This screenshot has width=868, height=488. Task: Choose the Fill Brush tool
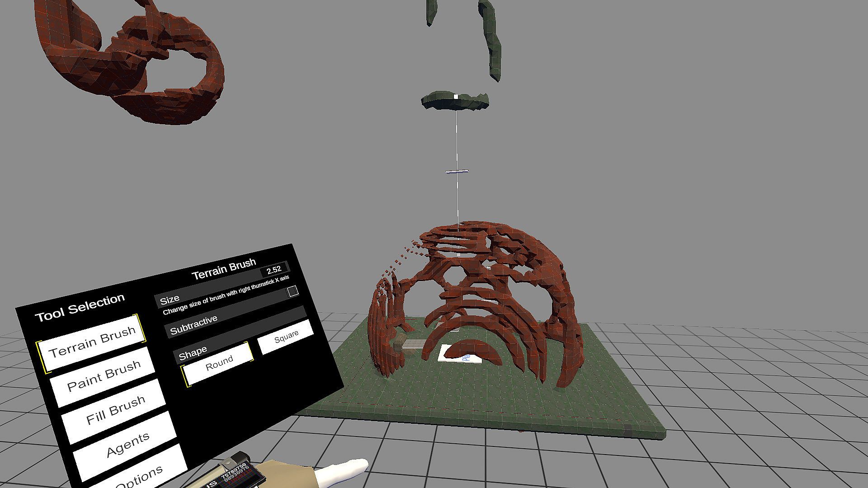pyautogui.click(x=115, y=410)
